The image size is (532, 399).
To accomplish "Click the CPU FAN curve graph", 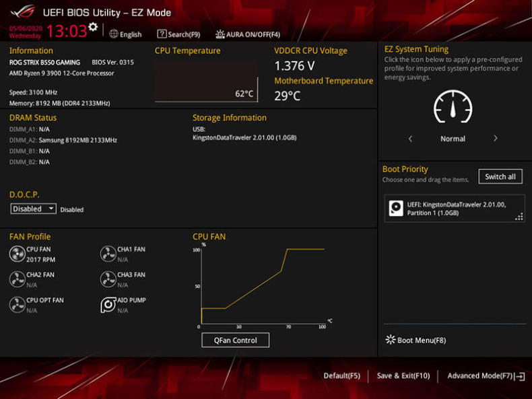I will [263, 285].
